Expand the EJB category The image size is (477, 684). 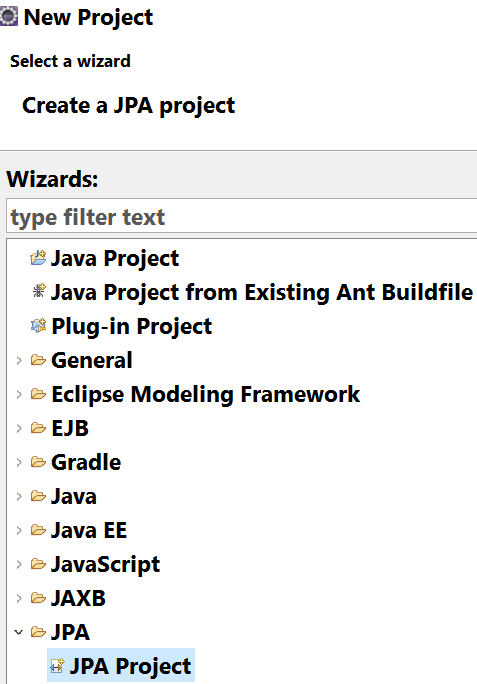[19, 428]
